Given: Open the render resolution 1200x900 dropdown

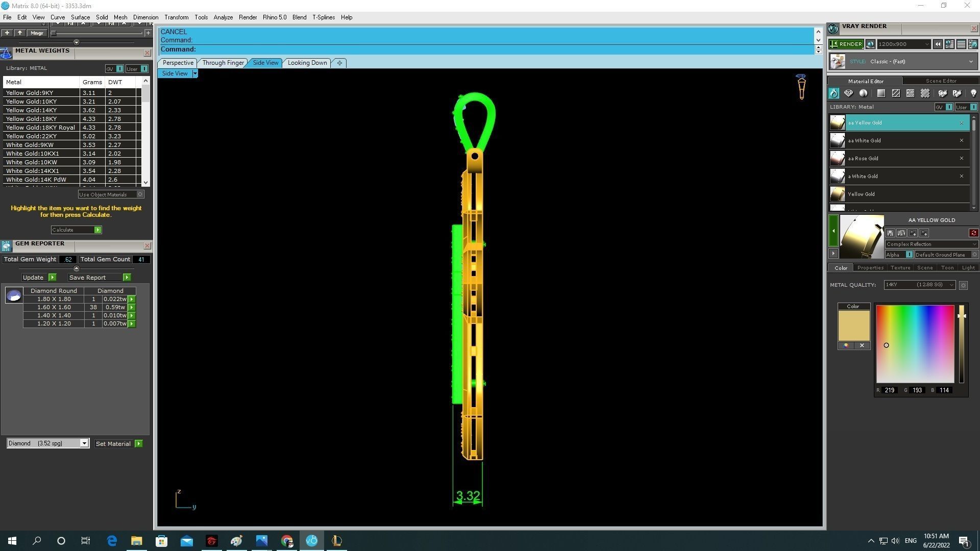Looking at the screenshot, I should click(x=903, y=44).
